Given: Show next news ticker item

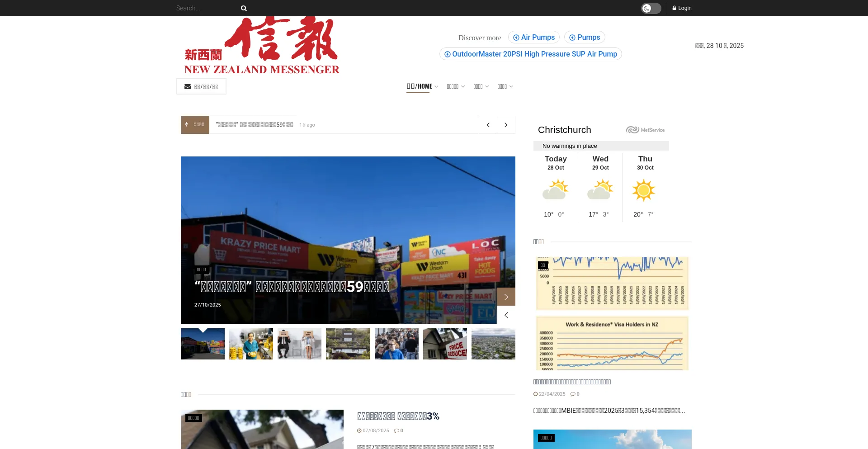Looking at the screenshot, I should point(506,125).
